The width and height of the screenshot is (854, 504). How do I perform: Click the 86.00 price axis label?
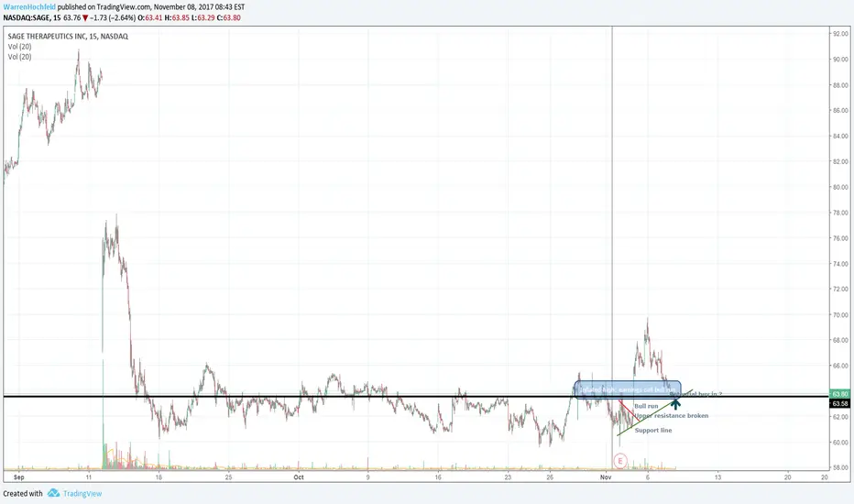pyautogui.click(x=840, y=111)
